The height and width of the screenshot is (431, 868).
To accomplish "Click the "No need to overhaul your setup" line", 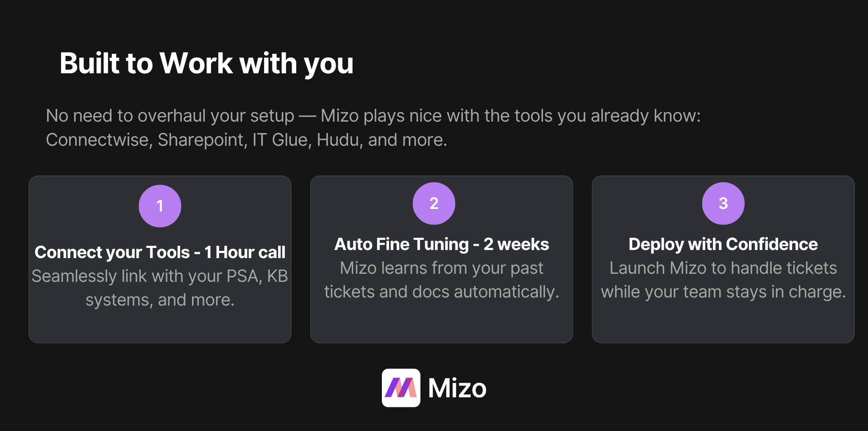I will pyautogui.click(x=170, y=116).
